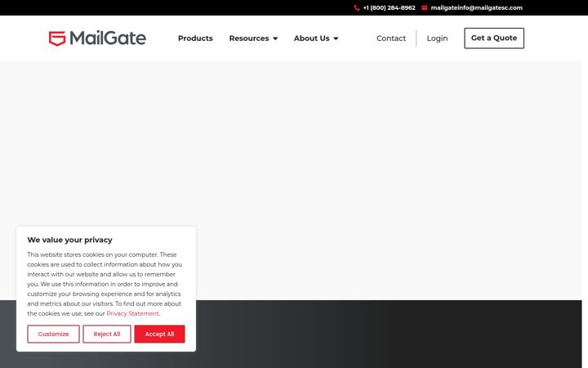Click the 'We value your privacy' heading
588x368 pixels.
[69, 240]
